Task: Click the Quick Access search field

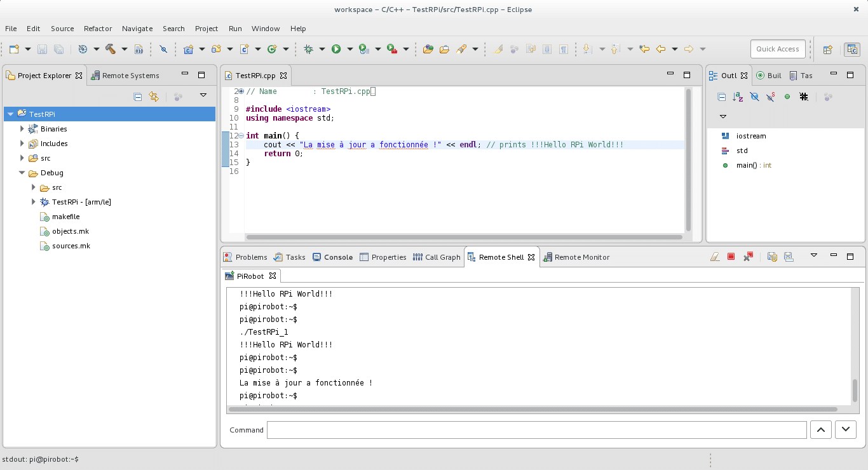Action: [778, 49]
